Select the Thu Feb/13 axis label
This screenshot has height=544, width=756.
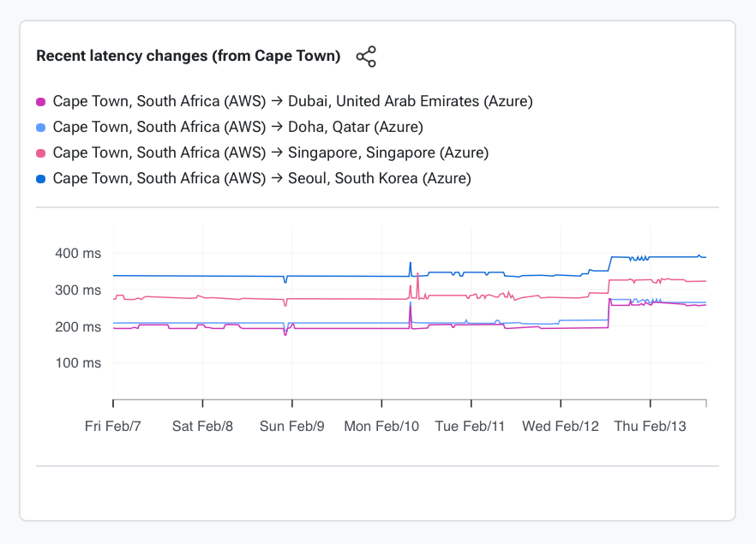coord(650,426)
